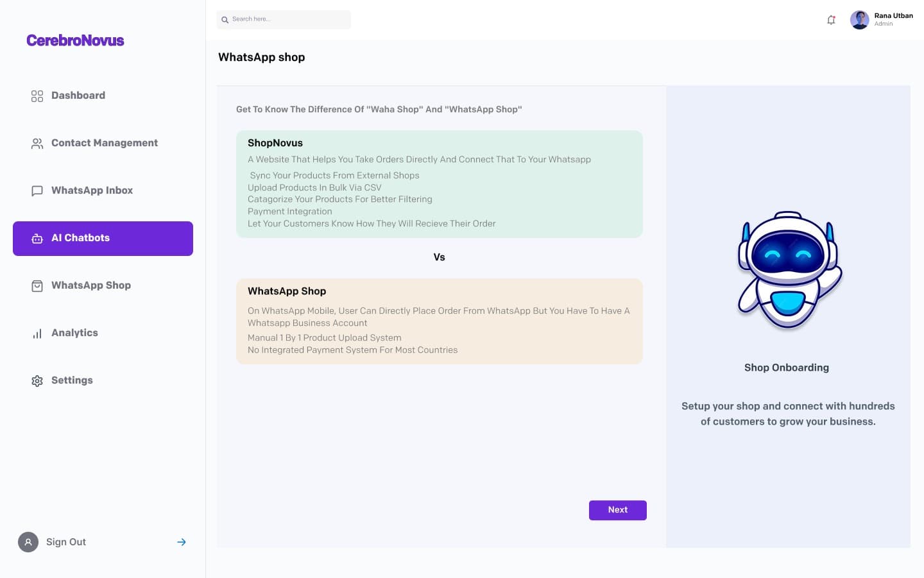The height and width of the screenshot is (578, 924).
Task: Click the Settings gear icon
Action: [x=37, y=380]
